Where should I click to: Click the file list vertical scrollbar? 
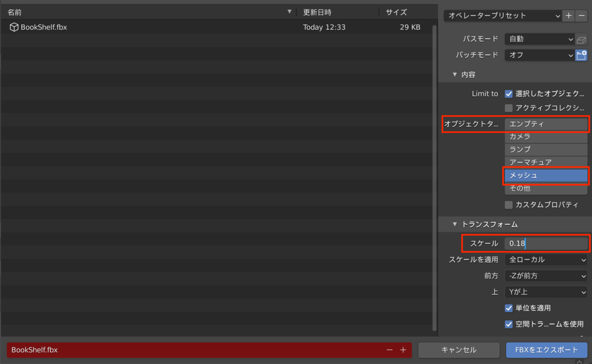(x=435, y=178)
